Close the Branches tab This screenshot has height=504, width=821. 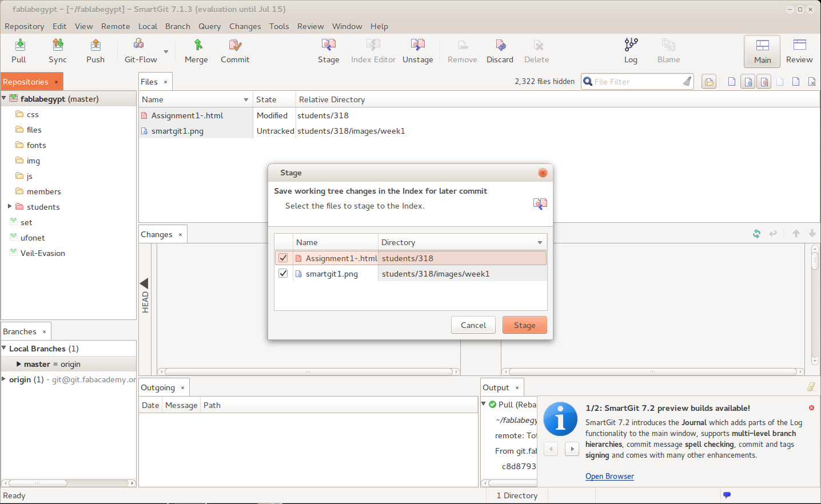click(x=44, y=331)
